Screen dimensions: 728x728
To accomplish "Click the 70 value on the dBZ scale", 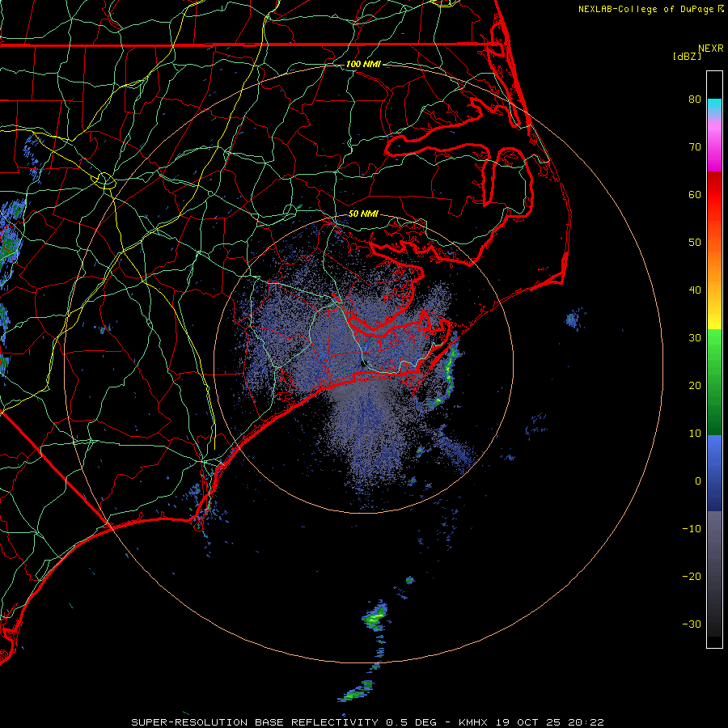I will tap(695, 146).
